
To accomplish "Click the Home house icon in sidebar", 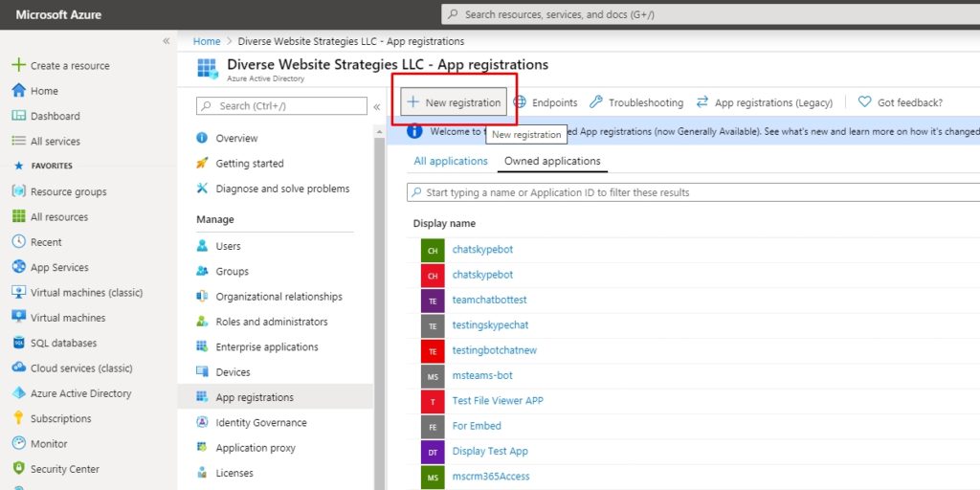I will 19,91.
